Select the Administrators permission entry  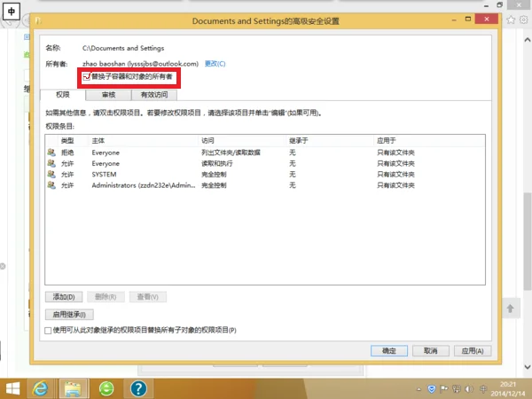[x=264, y=185]
